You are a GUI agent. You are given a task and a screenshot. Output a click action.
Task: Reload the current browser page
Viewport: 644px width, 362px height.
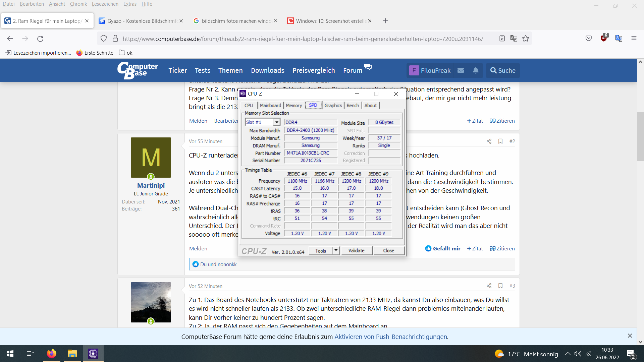pos(40,39)
